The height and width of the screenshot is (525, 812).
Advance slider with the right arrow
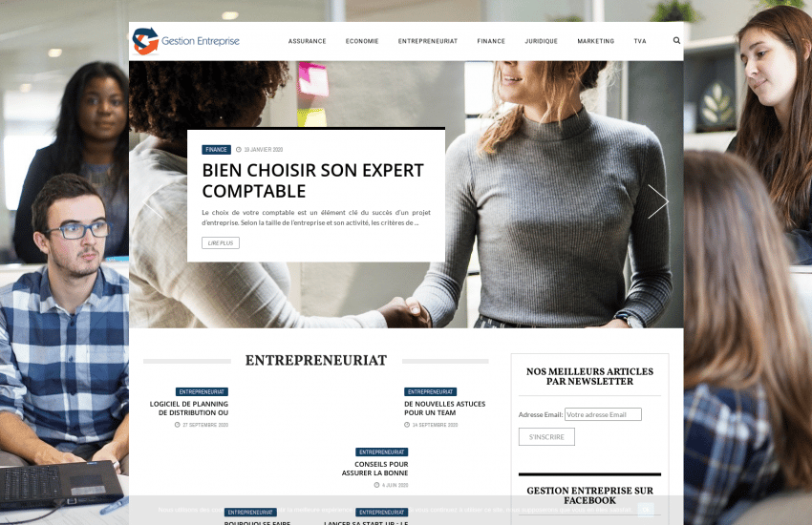[x=658, y=201]
